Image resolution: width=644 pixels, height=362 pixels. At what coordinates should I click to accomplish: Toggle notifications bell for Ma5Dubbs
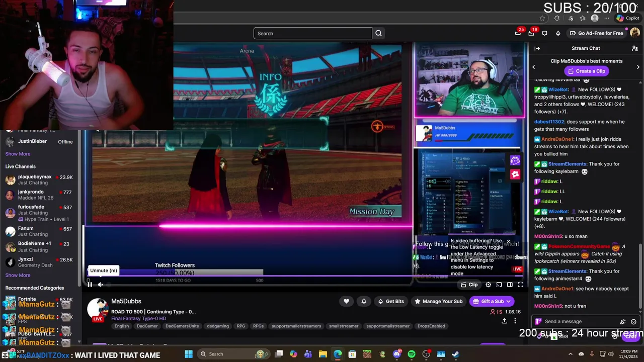click(x=364, y=301)
